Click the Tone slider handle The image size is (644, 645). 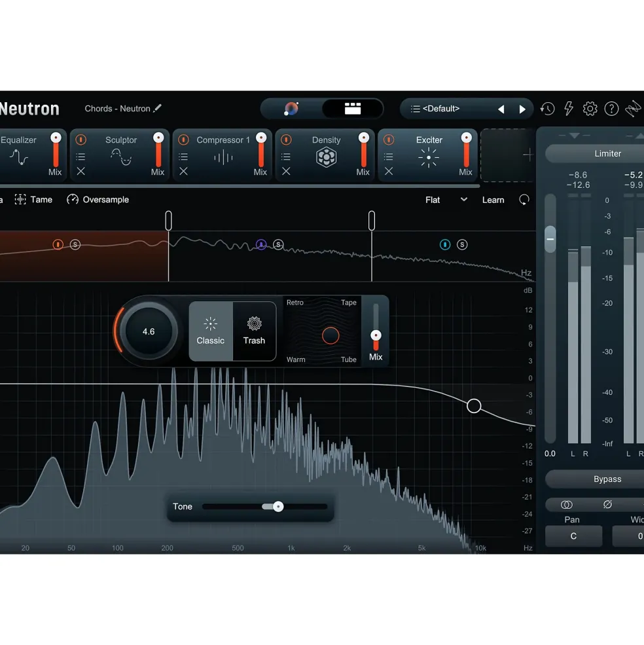[278, 506]
